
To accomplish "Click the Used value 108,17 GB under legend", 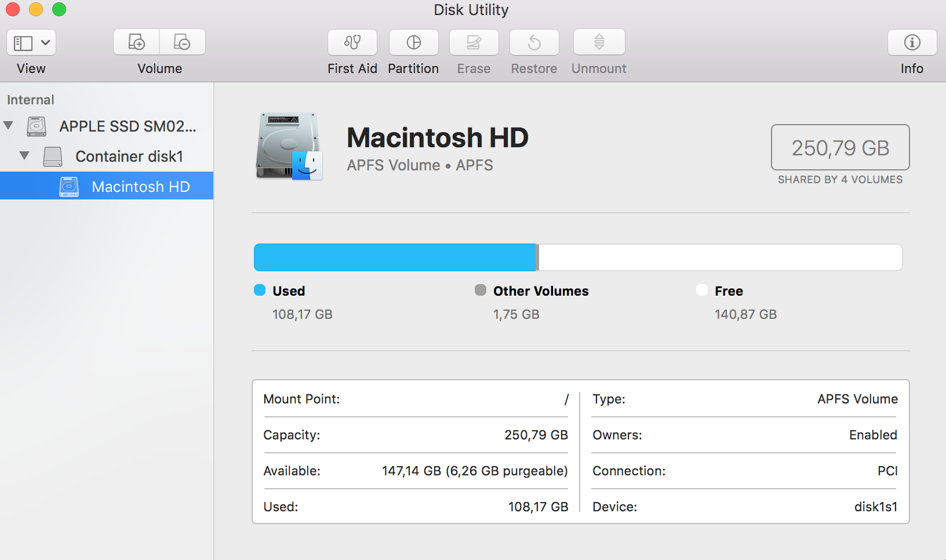I will tap(303, 314).
